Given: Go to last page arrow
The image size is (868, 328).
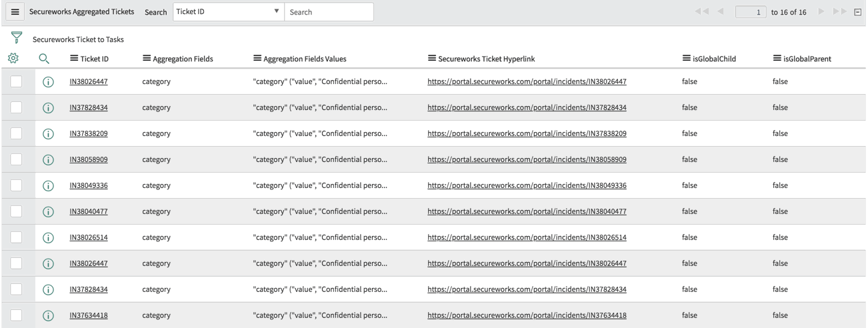Looking at the screenshot, I should point(840,12).
